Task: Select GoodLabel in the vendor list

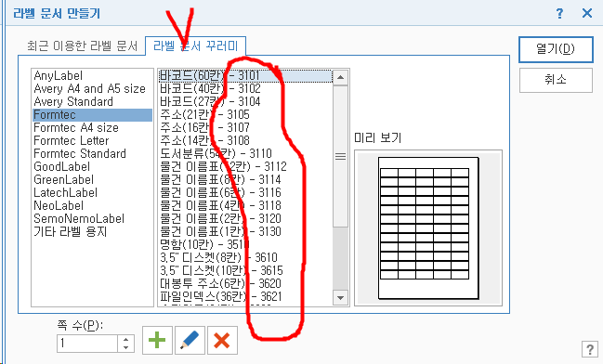Action: point(92,167)
